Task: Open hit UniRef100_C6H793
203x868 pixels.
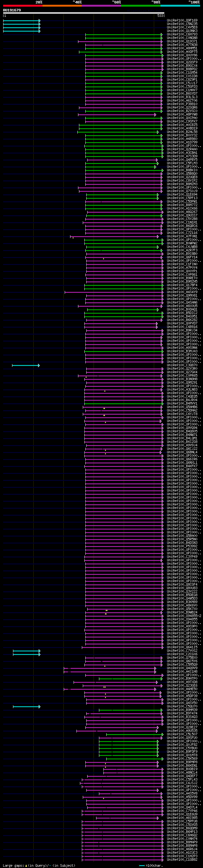Action: pos(182,35)
